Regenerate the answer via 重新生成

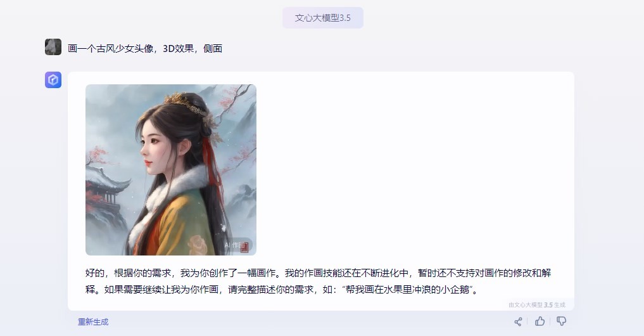click(x=93, y=321)
